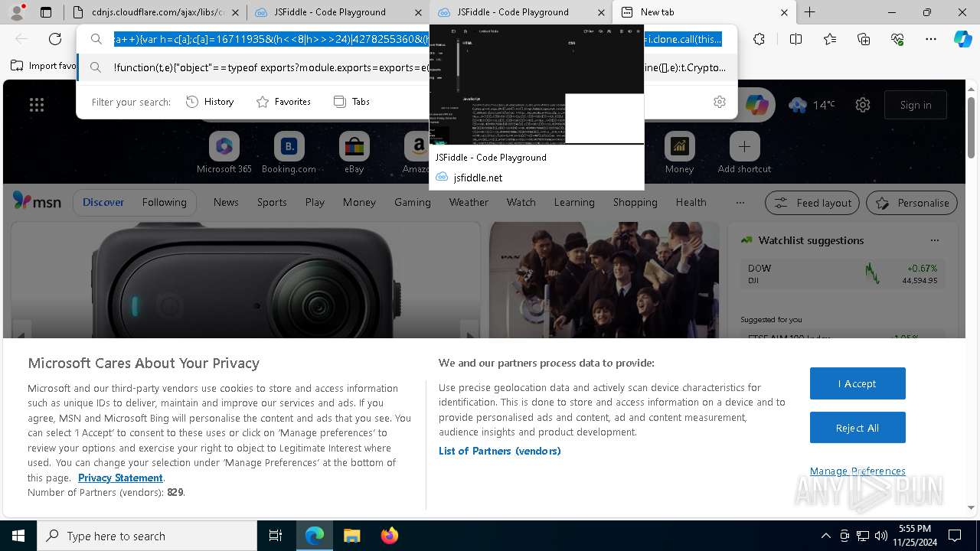Open the Manage Preferences link

coord(857,471)
